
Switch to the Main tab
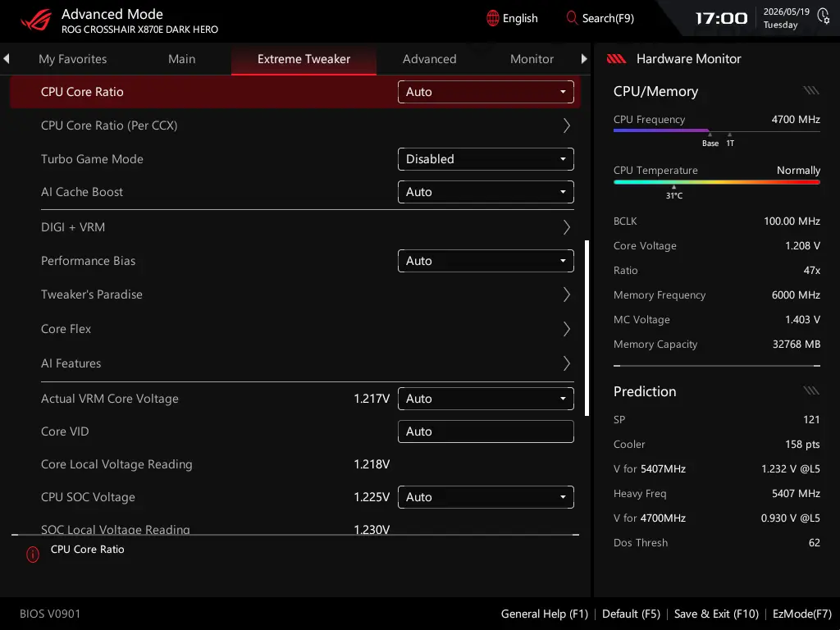point(181,59)
